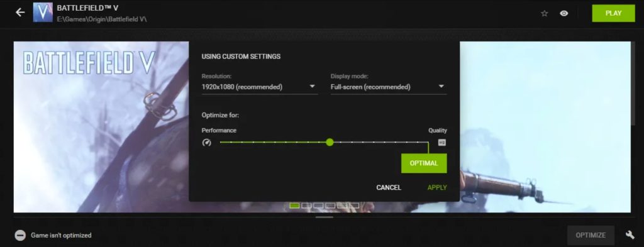Click the Battlefield V game thumbnail icon

(43, 13)
